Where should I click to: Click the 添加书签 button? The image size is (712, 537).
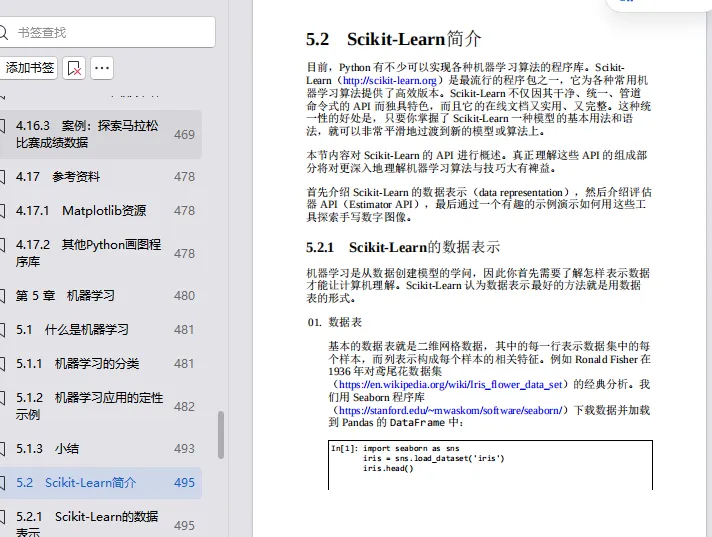point(29,68)
